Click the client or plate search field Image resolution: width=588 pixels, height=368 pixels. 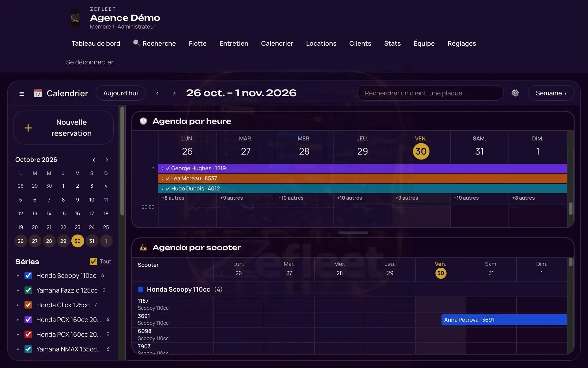coord(430,93)
